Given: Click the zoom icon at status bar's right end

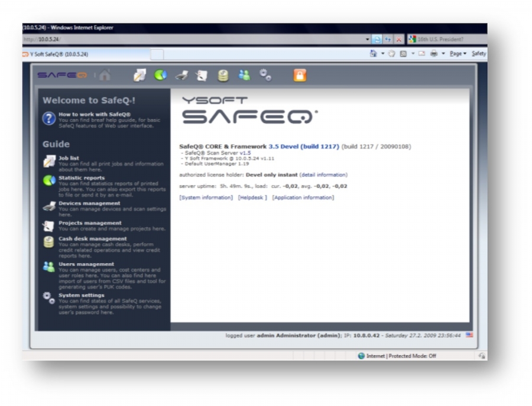Looking at the screenshot, I should (x=482, y=356).
